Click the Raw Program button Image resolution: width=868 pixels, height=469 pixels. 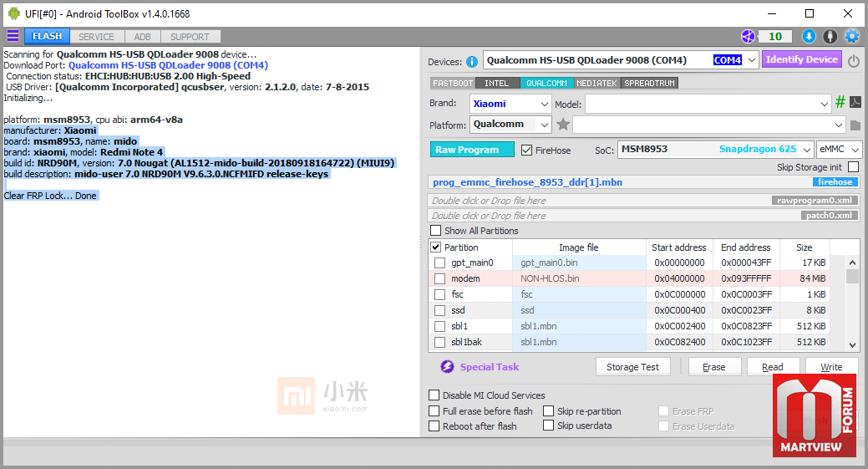(472, 150)
